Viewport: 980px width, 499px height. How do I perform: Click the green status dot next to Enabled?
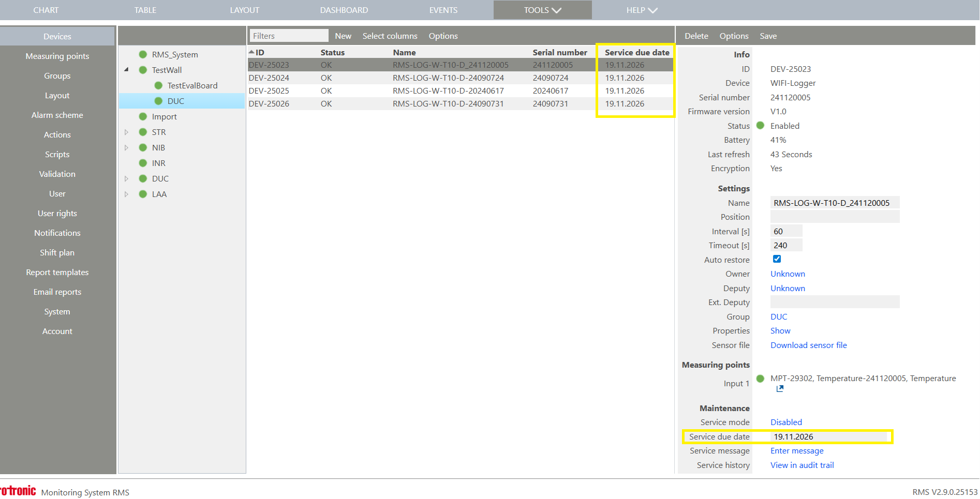pyautogui.click(x=760, y=125)
